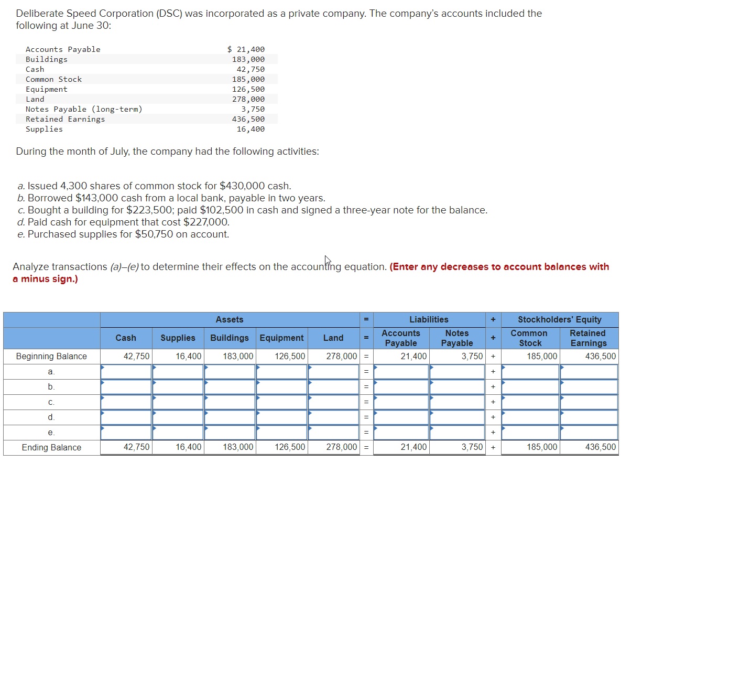Select Equipment input cell in row d
This screenshot has height=700, width=751.
pyautogui.click(x=281, y=417)
